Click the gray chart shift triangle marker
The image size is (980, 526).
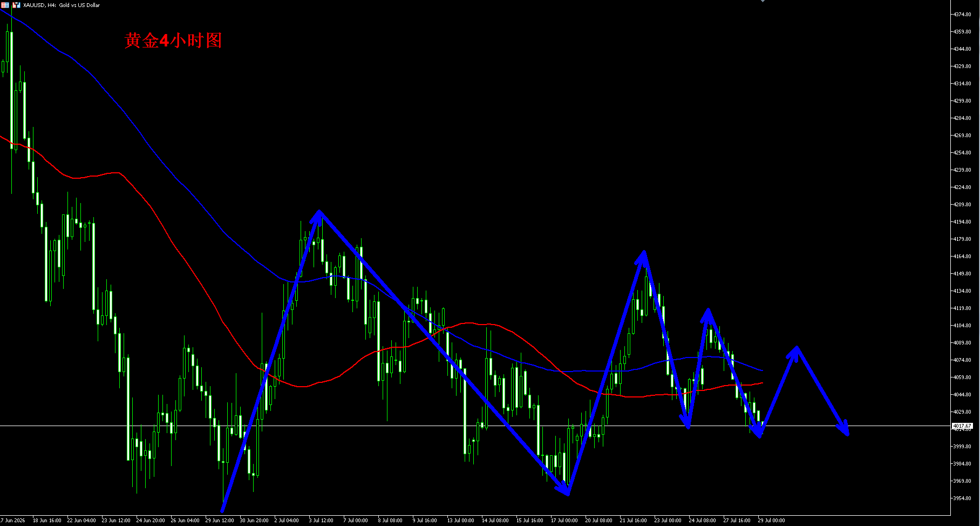763,1
